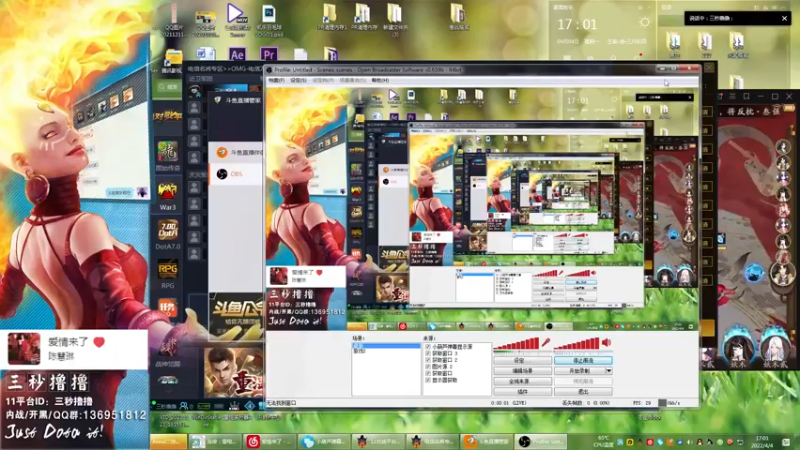The height and width of the screenshot is (450, 800).
Task: Open RPG in the game platform sidebar
Action: point(167,274)
